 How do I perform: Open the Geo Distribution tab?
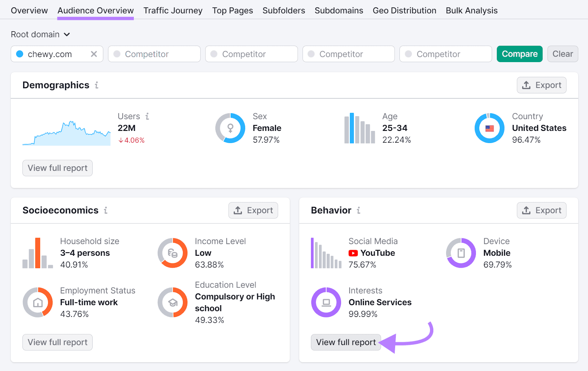pyautogui.click(x=404, y=10)
